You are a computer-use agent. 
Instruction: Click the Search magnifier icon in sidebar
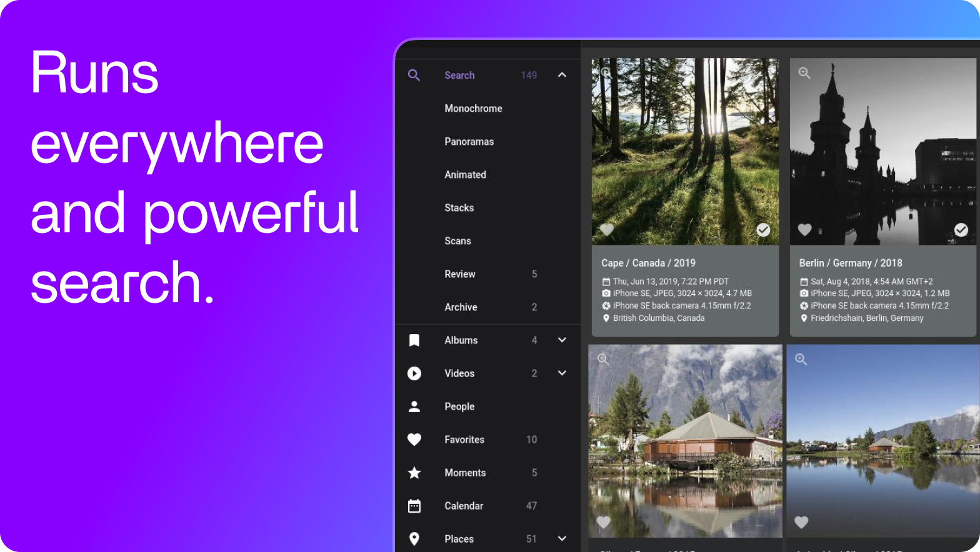414,75
